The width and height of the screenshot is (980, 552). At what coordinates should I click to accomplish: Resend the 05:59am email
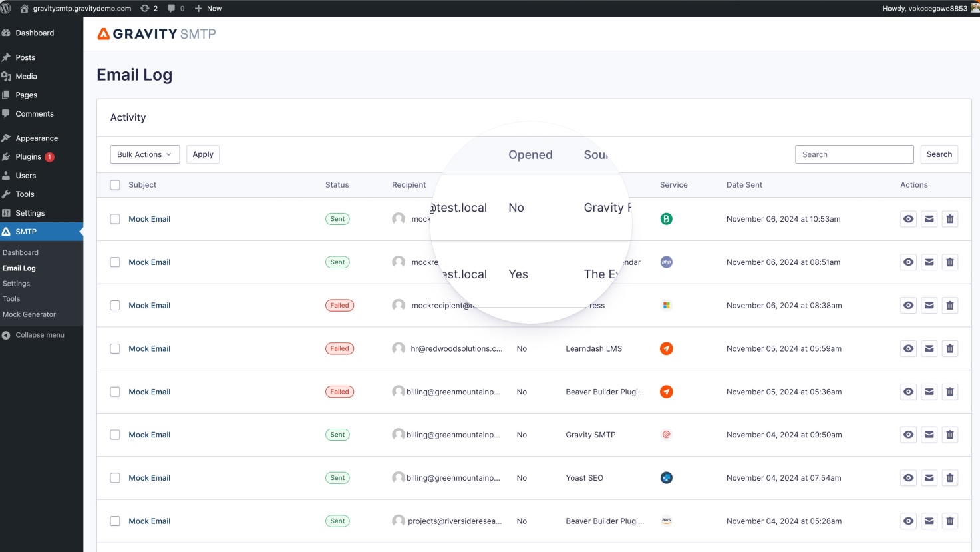929,348
